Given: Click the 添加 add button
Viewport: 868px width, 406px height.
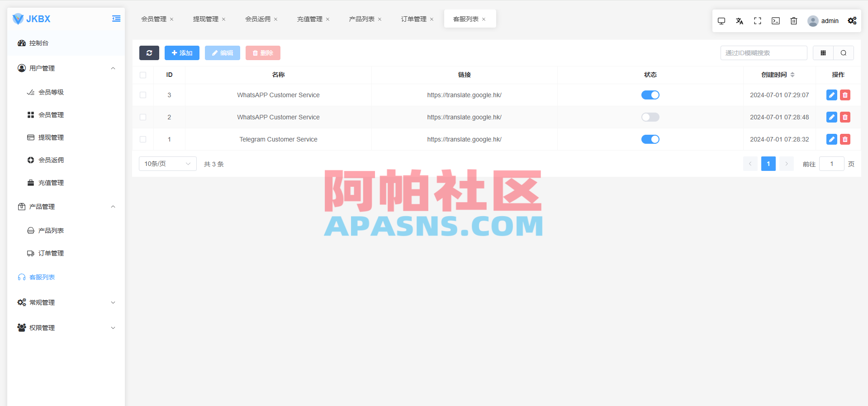Looking at the screenshot, I should (x=182, y=53).
